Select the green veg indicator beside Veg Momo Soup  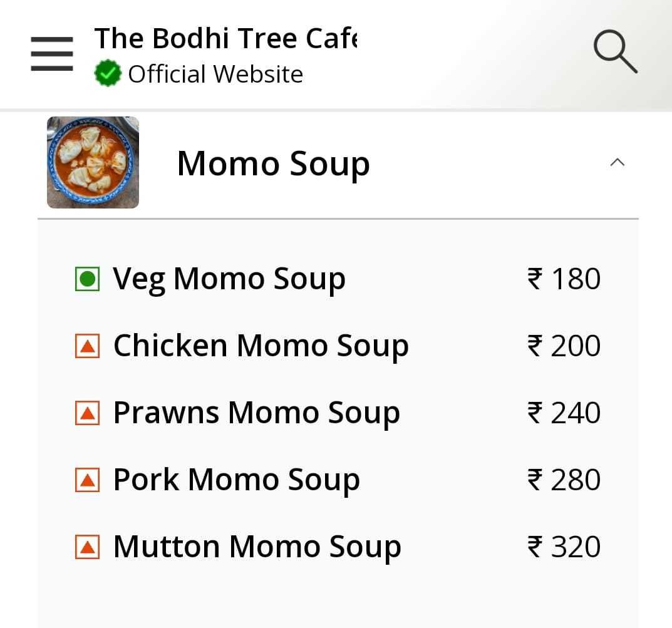(88, 278)
